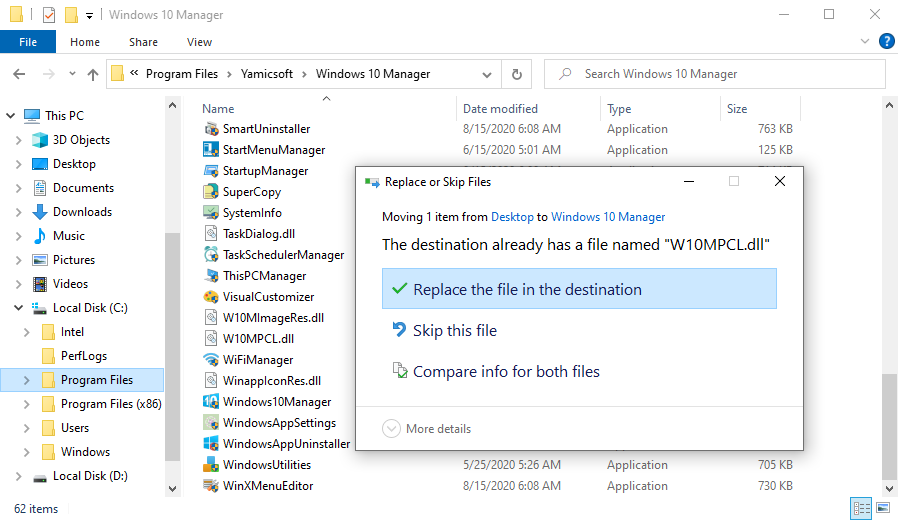Click the Search Windows 10 Manager box
This screenshot has width=898, height=520.
pyautogui.click(x=715, y=74)
